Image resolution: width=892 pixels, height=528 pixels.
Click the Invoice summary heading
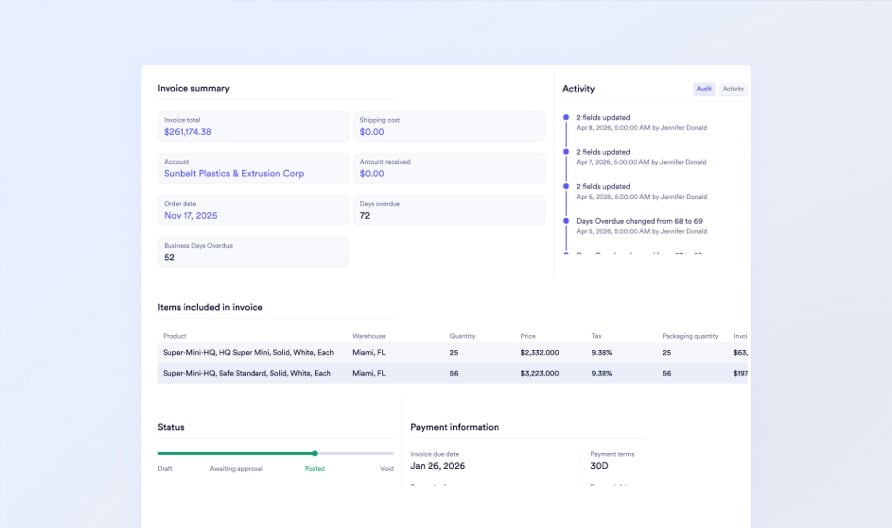pos(193,89)
